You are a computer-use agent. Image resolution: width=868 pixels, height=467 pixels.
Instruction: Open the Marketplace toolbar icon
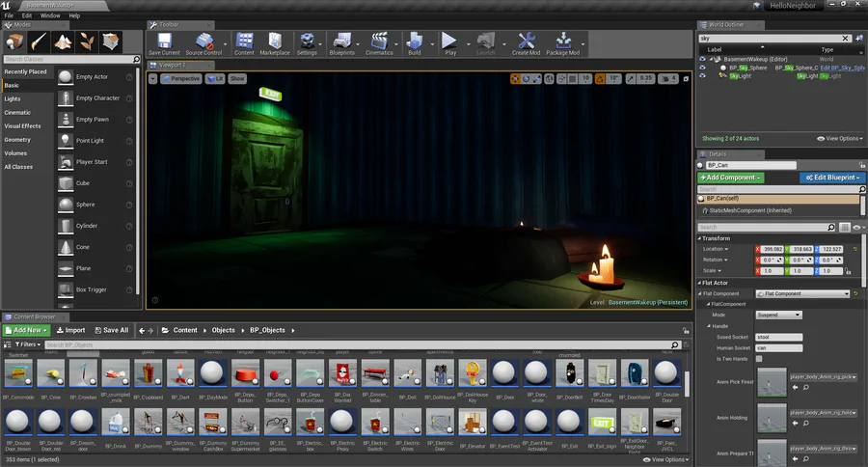tap(275, 43)
